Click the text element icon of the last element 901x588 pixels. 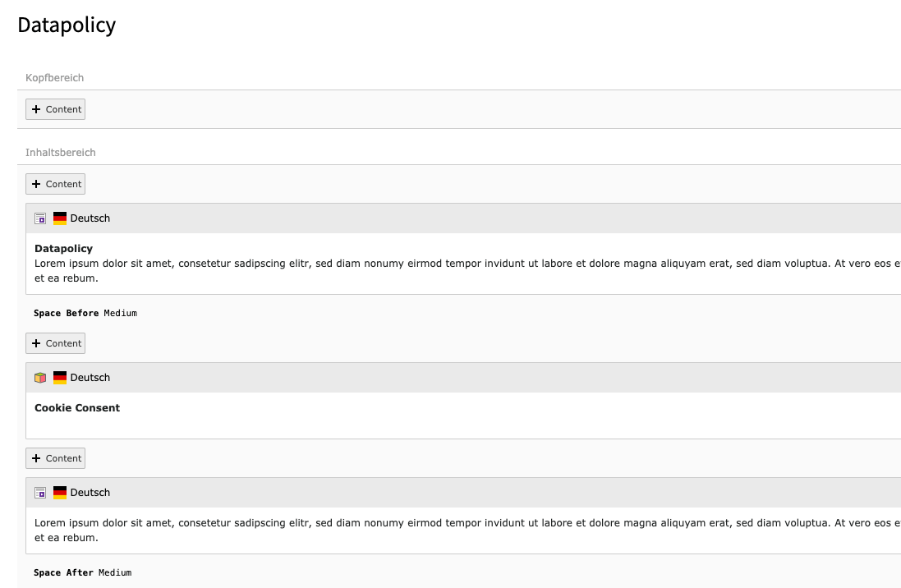40,493
